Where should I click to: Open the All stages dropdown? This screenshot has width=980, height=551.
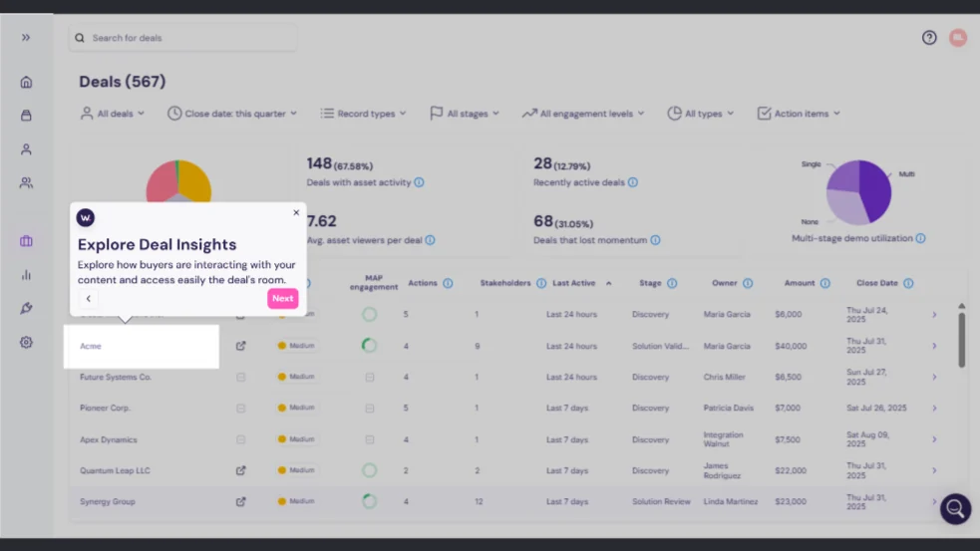[x=465, y=113]
